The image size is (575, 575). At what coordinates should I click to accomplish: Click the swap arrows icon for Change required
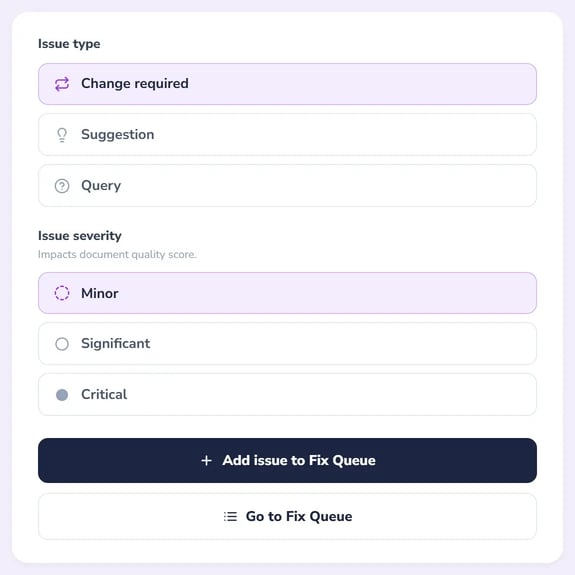(x=62, y=84)
